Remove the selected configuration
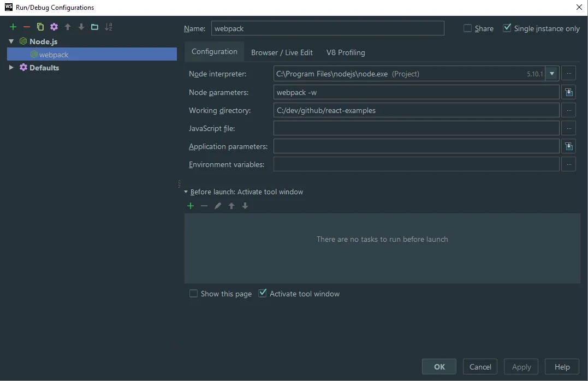Viewport: 588px width, 381px height. 27,27
